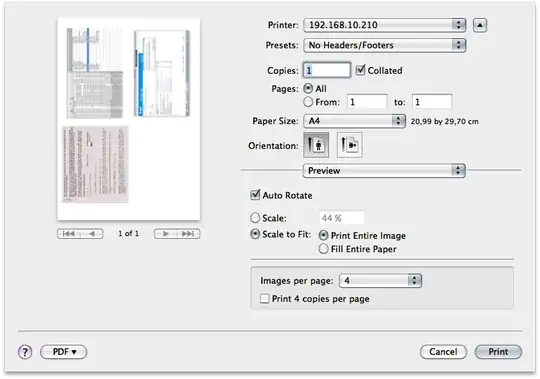
Task: Choose Print Entire Image option
Action: [x=323, y=235]
